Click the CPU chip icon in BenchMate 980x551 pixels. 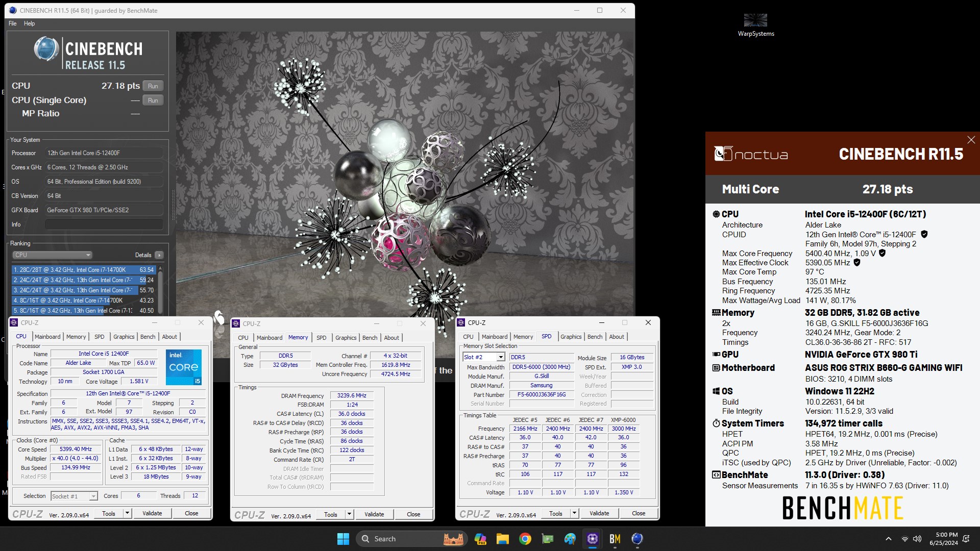pyautogui.click(x=716, y=214)
